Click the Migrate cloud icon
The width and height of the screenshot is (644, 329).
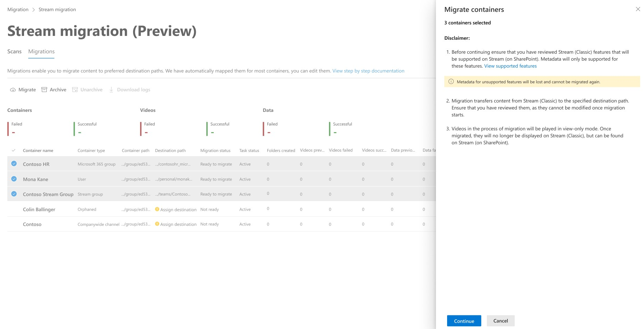point(13,90)
